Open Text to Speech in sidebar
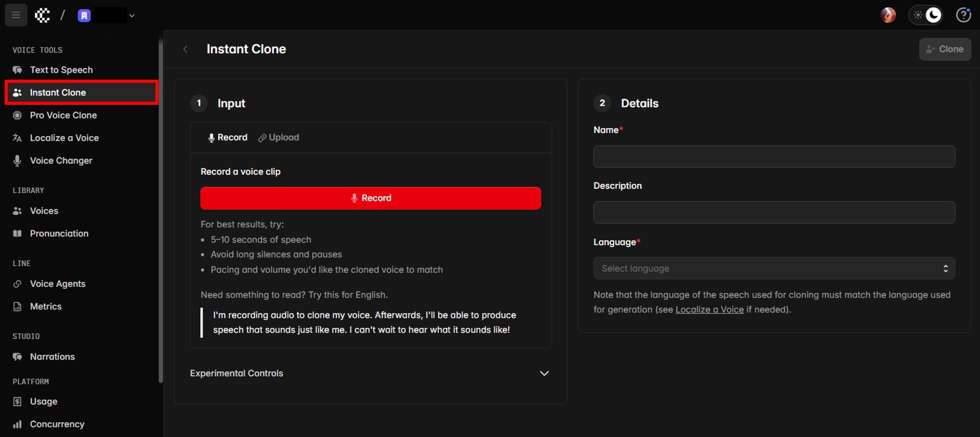This screenshot has height=437, width=980. point(61,70)
